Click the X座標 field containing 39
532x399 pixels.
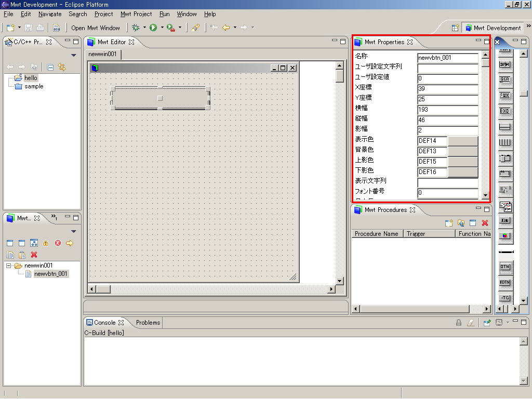(x=447, y=89)
